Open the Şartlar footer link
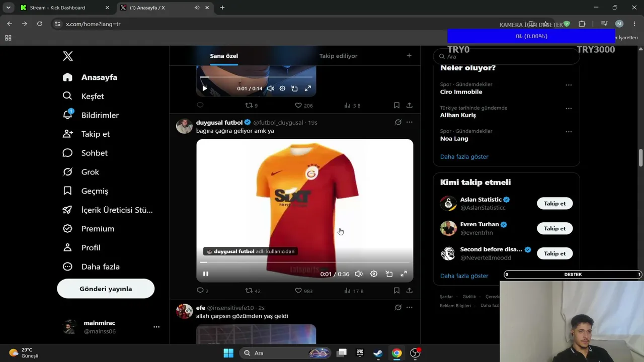Screen dimensions: 644x362 pyautogui.click(x=446, y=297)
